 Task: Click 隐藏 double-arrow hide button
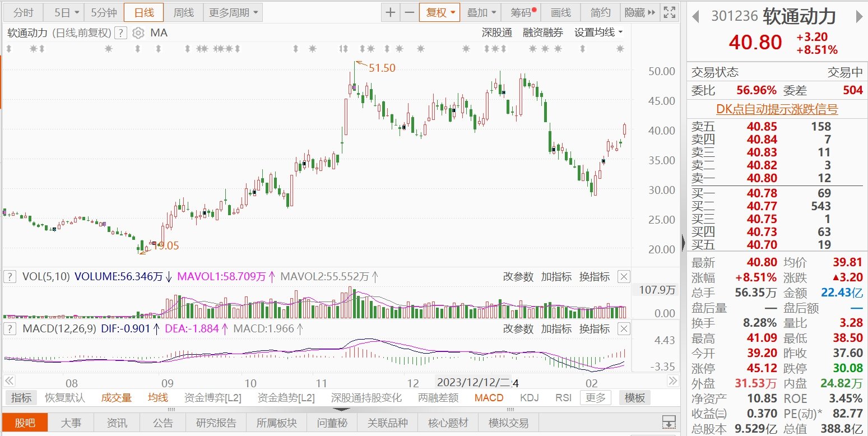coord(641,12)
